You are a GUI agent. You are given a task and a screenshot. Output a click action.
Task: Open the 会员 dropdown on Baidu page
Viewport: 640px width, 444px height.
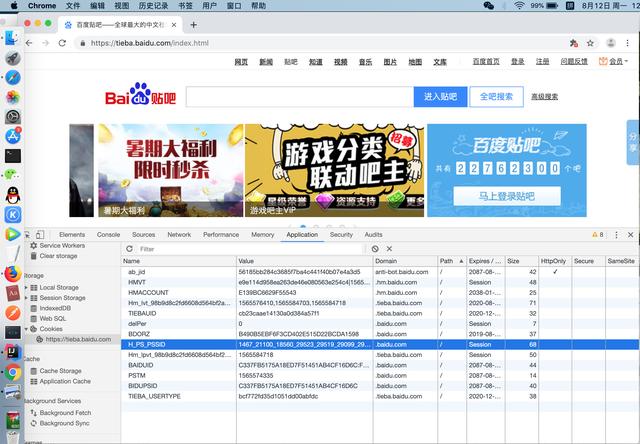click(x=613, y=61)
